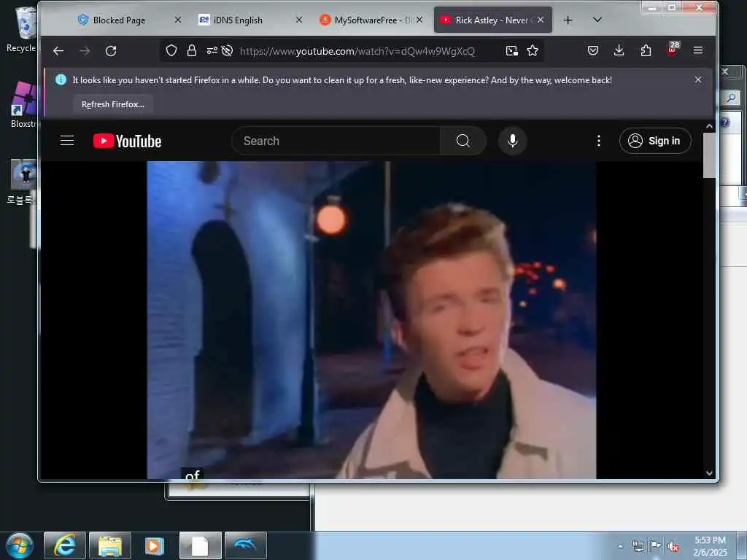Open the YouTube guide hamburger menu
The image size is (747, 560).
[x=67, y=141]
